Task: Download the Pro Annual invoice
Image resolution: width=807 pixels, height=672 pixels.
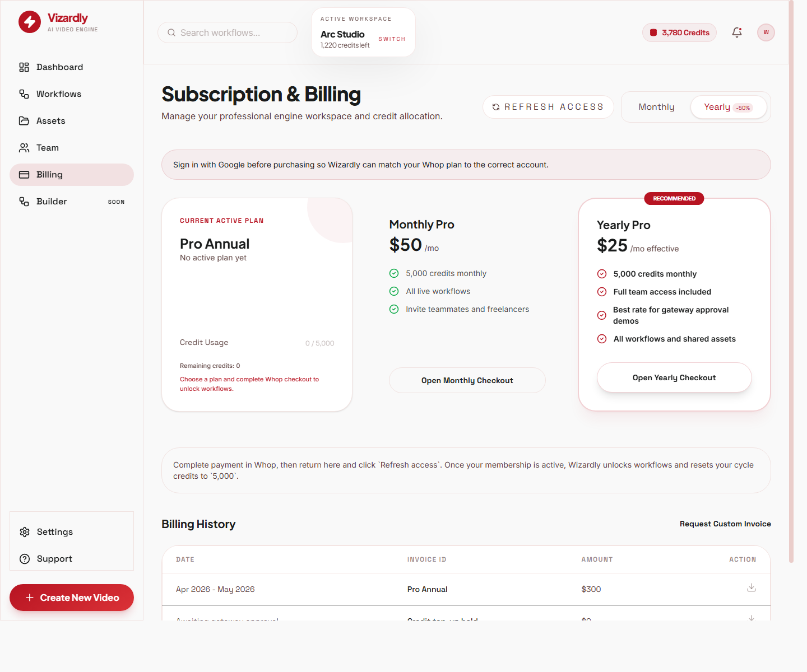Action: (x=751, y=588)
